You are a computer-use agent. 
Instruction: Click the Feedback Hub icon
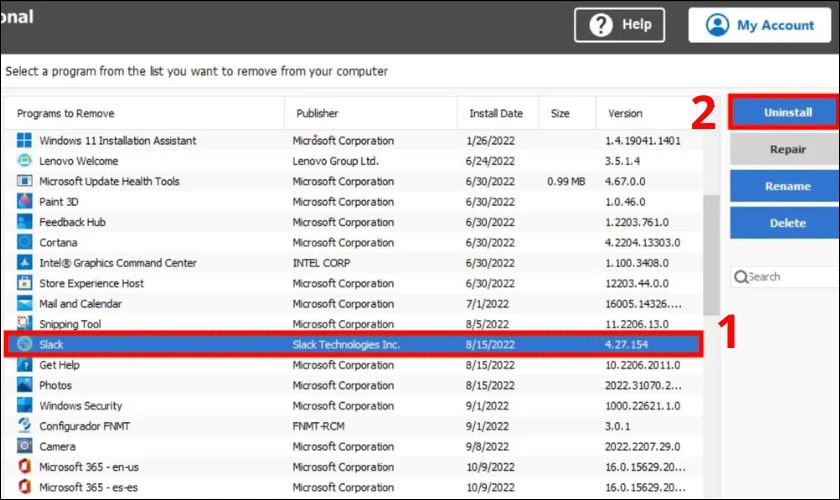(24, 222)
